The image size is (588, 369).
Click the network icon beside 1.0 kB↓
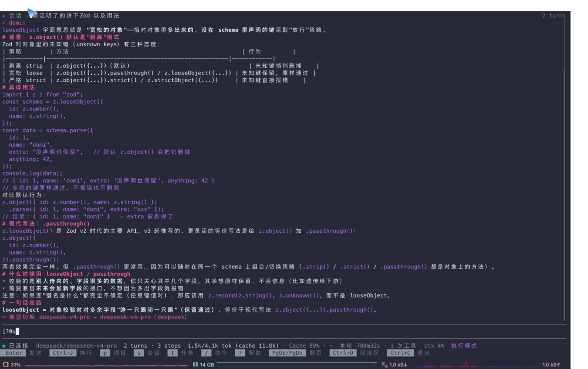[384, 365]
